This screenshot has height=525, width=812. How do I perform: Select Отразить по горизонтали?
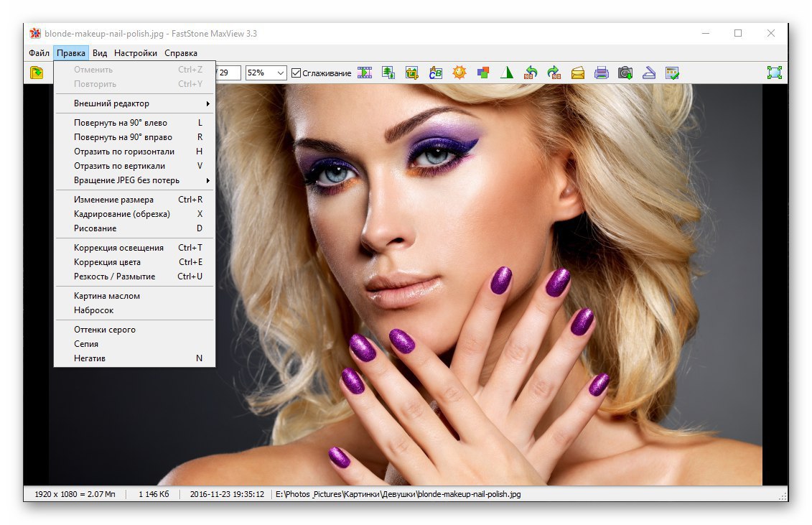[135, 152]
